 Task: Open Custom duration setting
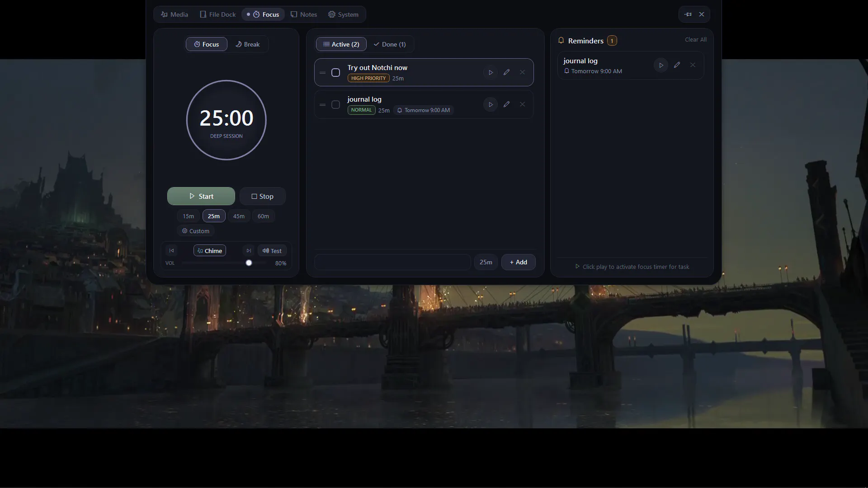tap(196, 231)
